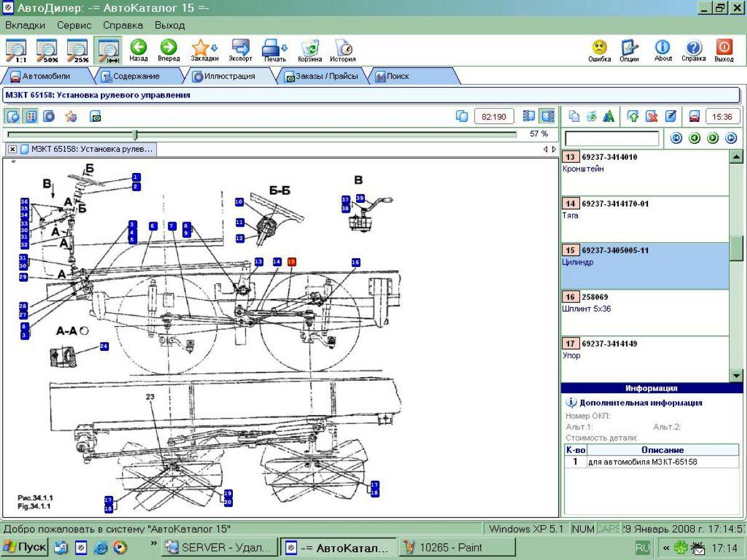Click the red X delete icon

[651, 116]
